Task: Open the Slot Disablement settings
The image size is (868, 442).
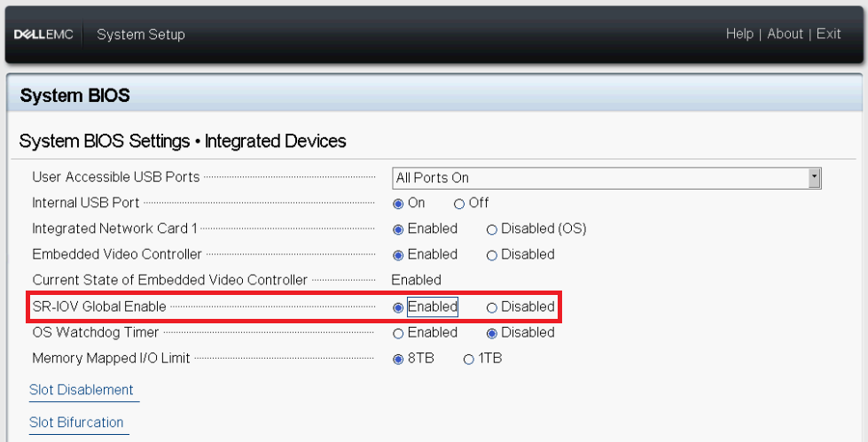Action: [x=82, y=390]
